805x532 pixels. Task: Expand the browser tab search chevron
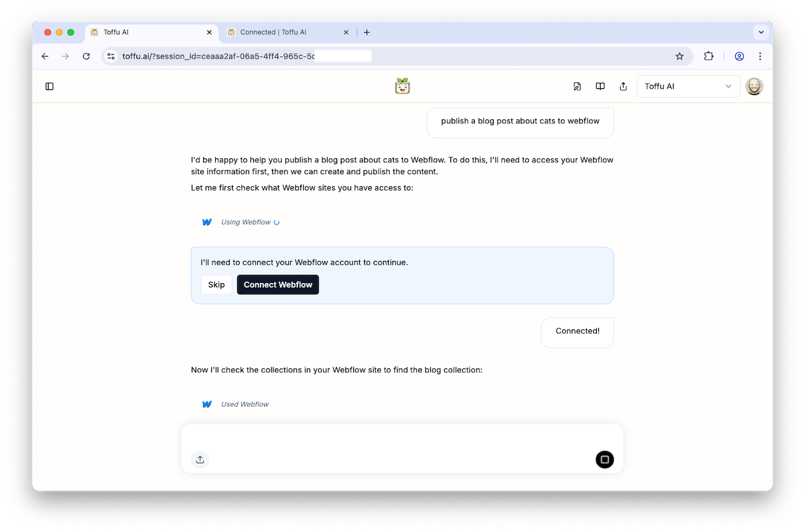pyautogui.click(x=761, y=32)
